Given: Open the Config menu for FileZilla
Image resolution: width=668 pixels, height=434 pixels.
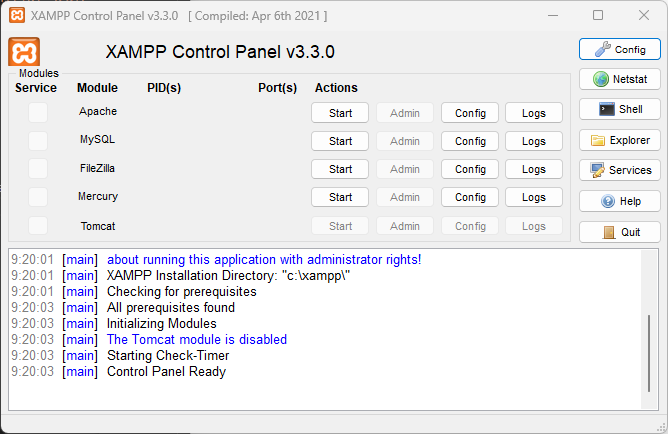Looking at the screenshot, I should 470,169.
